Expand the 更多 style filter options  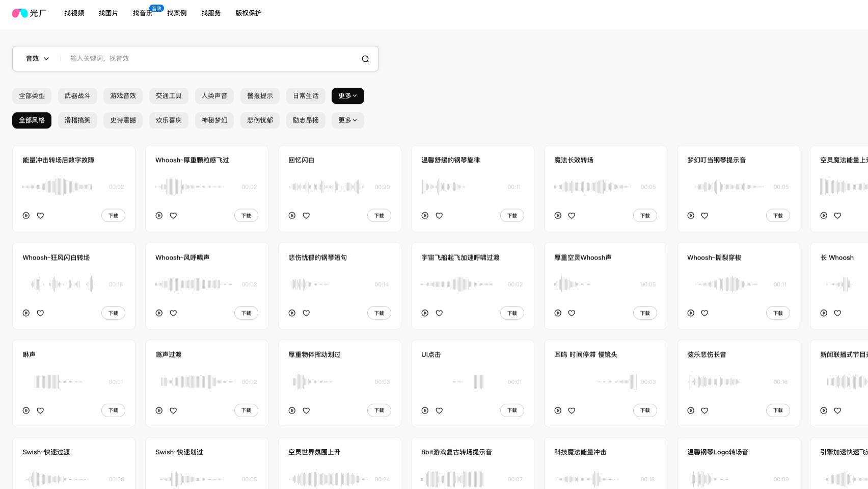coord(347,120)
